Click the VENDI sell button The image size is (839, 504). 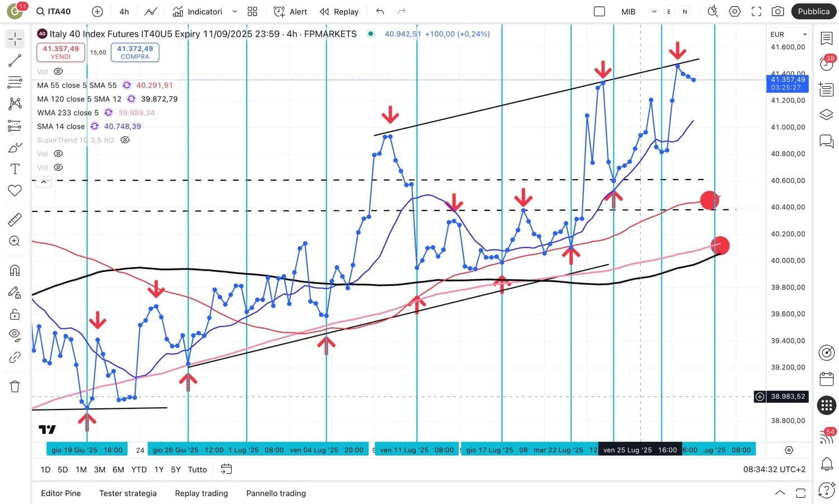click(x=61, y=52)
